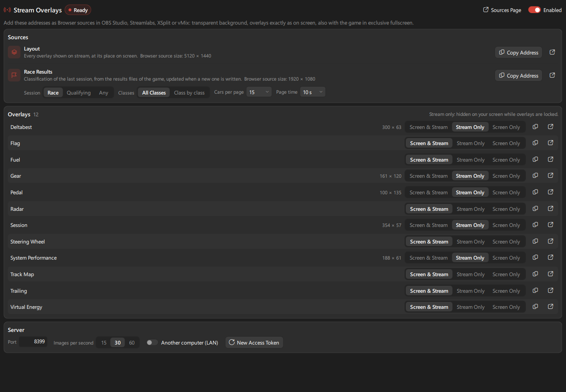Open the Cars per page dropdown
The width and height of the screenshot is (566, 392).
pyautogui.click(x=259, y=92)
